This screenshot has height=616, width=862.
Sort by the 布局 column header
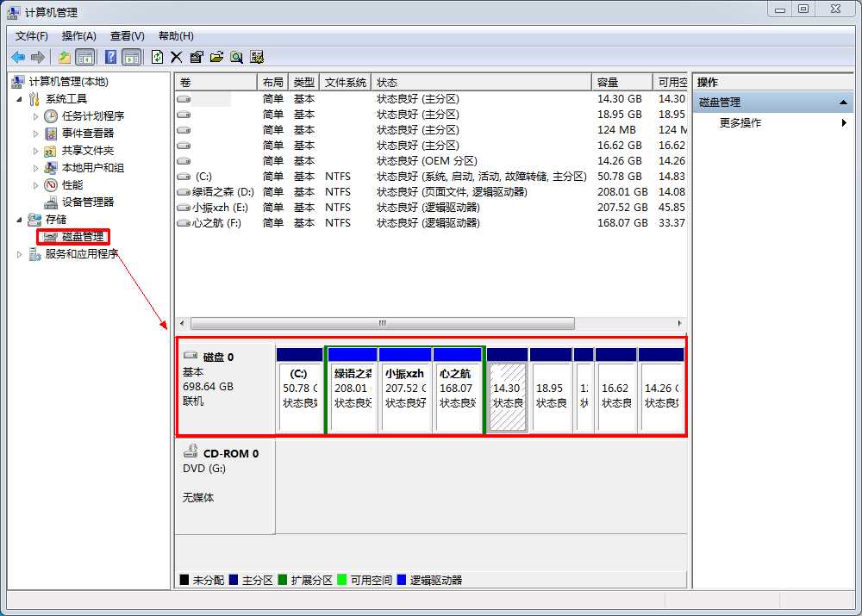(272, 83)
